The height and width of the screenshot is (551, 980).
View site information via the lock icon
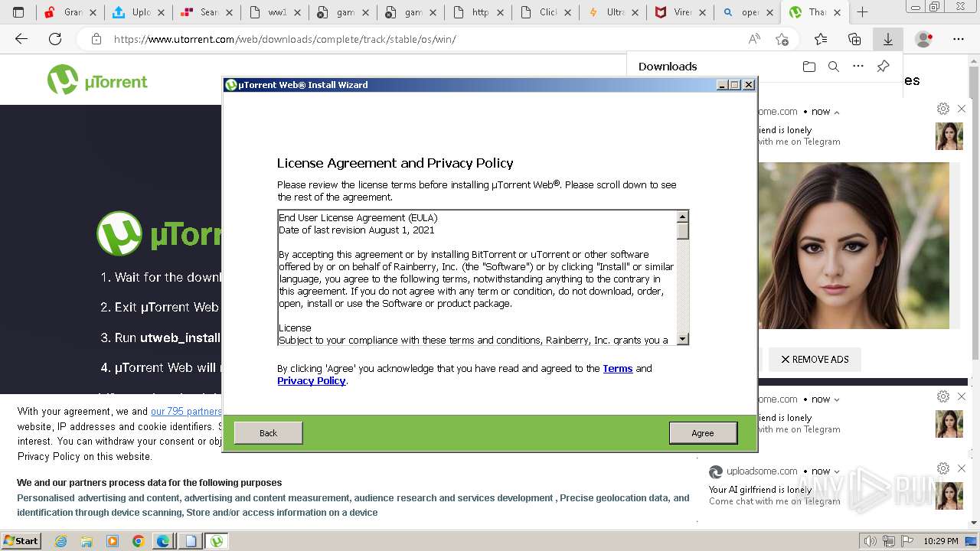(96, 39)
